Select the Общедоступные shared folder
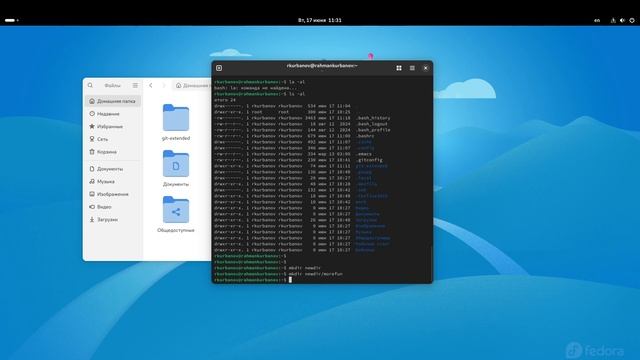Viewport: 640px width, 360px height. coord(176,209)
